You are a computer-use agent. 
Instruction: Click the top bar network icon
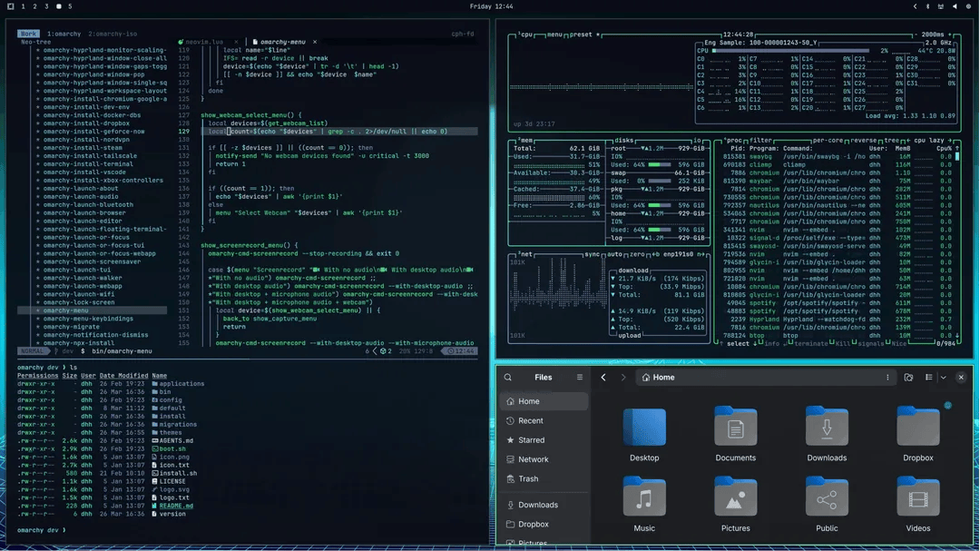(941, 6)
